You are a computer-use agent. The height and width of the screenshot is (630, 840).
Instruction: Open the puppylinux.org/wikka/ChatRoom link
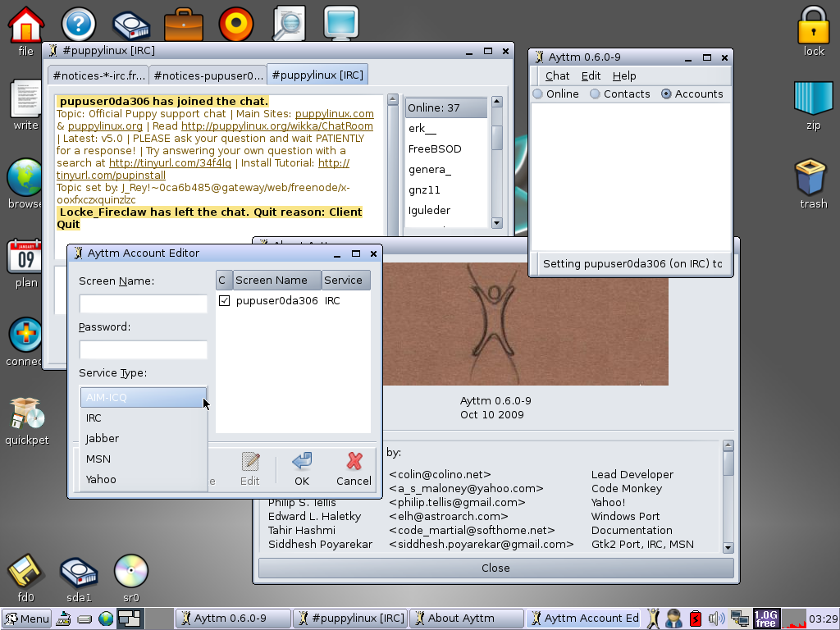(x=277, y=126)
